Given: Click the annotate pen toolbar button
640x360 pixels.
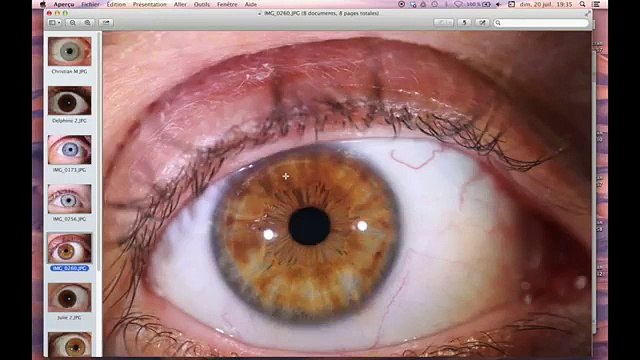Looking at the screenshot, I should [443, 23].
